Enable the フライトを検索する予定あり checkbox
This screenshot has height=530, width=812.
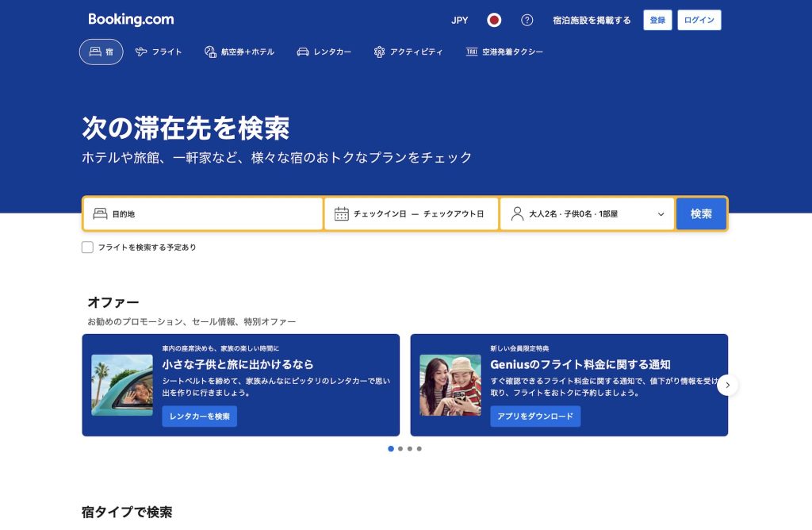coord(88,247)
